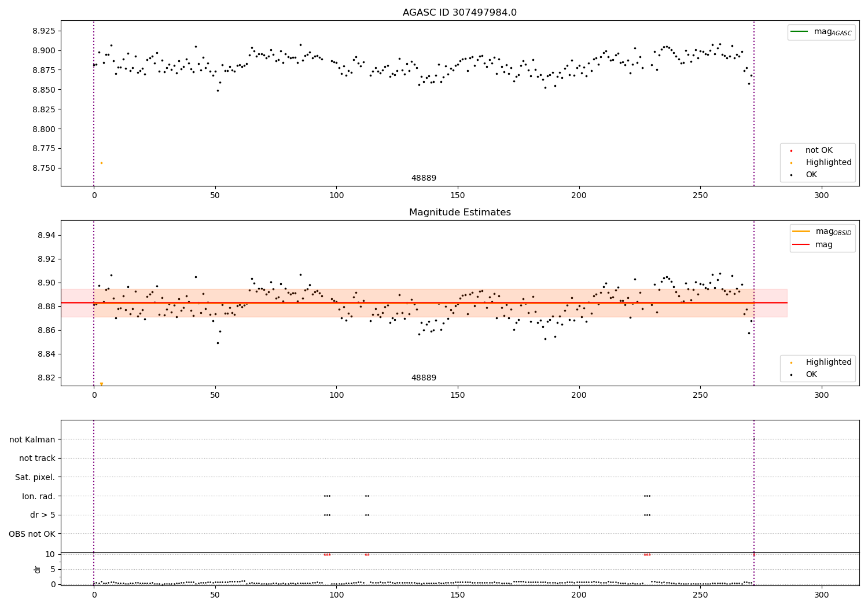The width and height of the screenshot is (868, 608).
Task: Click the '8.82' y-axis tick label
Action: click(46, 378)
